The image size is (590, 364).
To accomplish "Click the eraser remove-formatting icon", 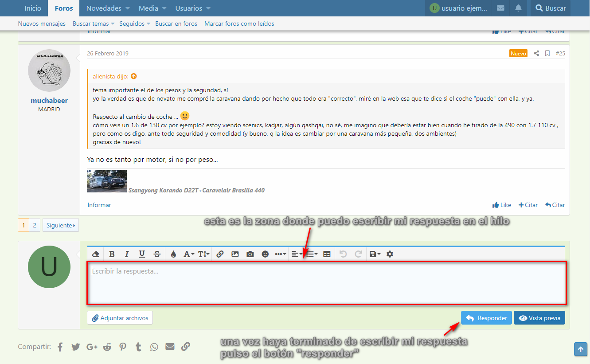I will [x=95, y=254].
